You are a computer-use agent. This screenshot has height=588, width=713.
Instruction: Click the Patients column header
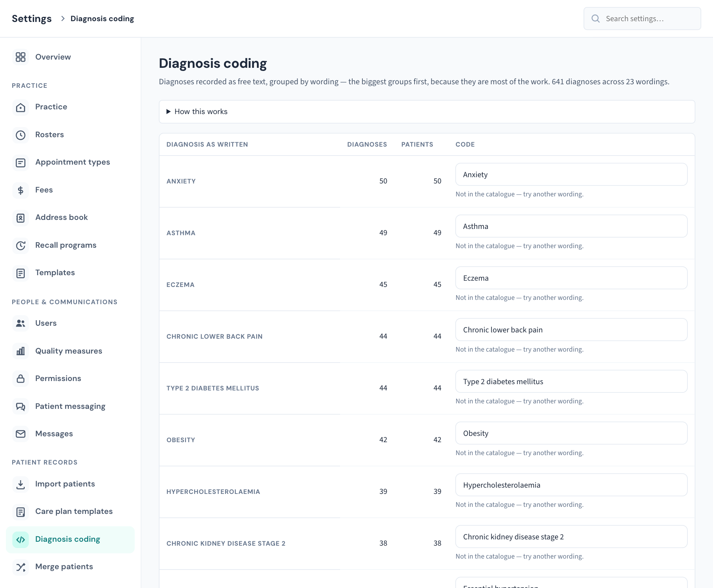(417, 144)
